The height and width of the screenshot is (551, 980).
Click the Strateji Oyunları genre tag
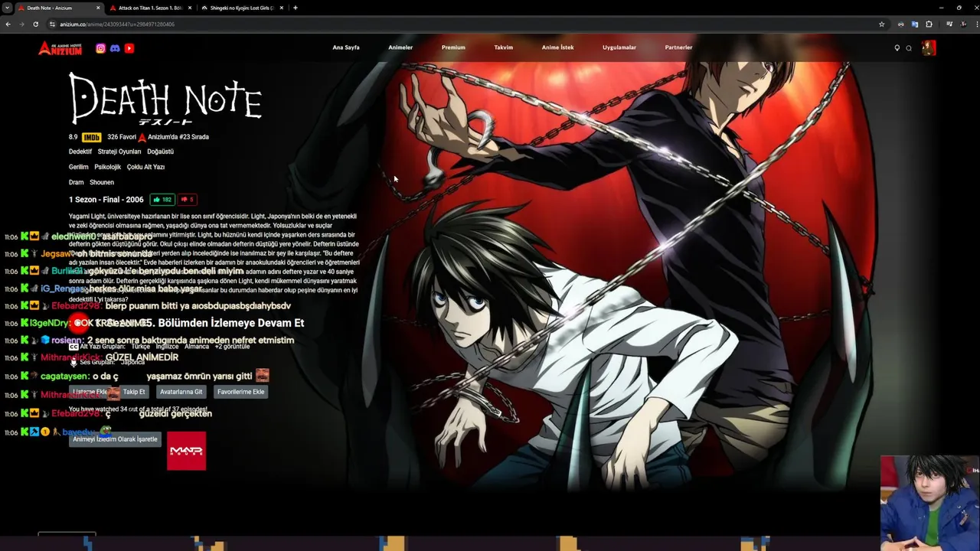coord(119,152)
